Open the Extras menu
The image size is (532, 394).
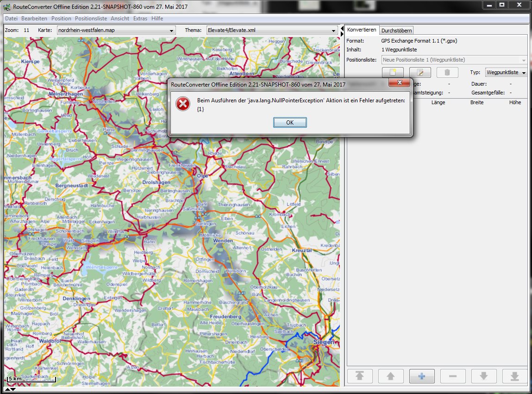(x=140, y=19)
